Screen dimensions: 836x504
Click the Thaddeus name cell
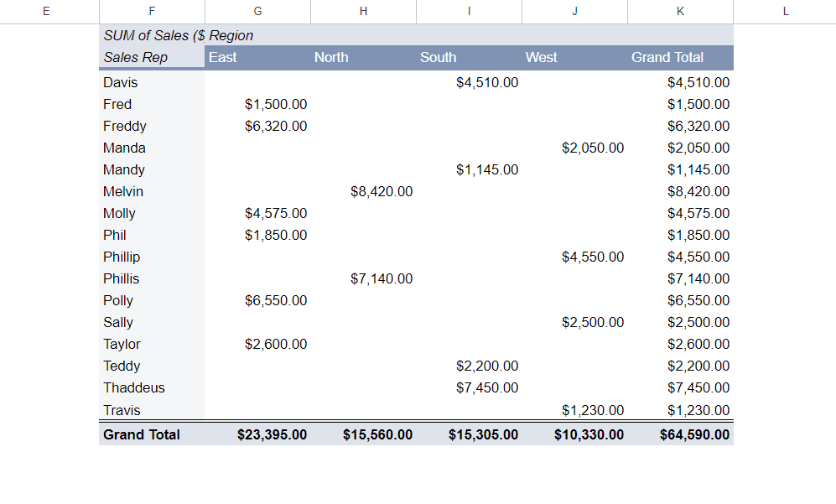click(x=152, y=387)
